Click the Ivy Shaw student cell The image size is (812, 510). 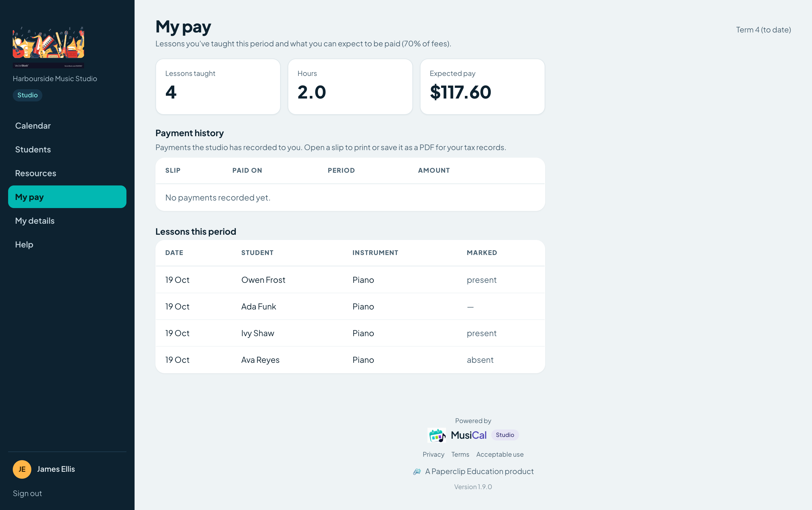click(x=258, y=333)
